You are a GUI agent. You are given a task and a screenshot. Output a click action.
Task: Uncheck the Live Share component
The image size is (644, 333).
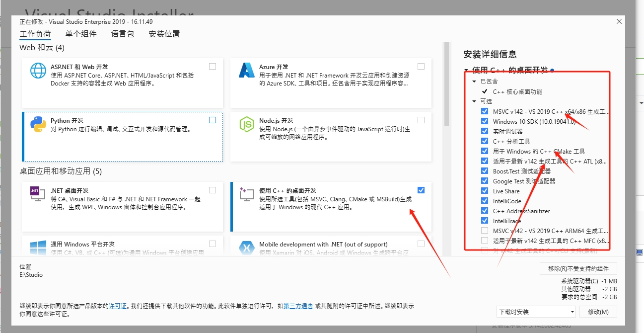[x=485, y=191]
